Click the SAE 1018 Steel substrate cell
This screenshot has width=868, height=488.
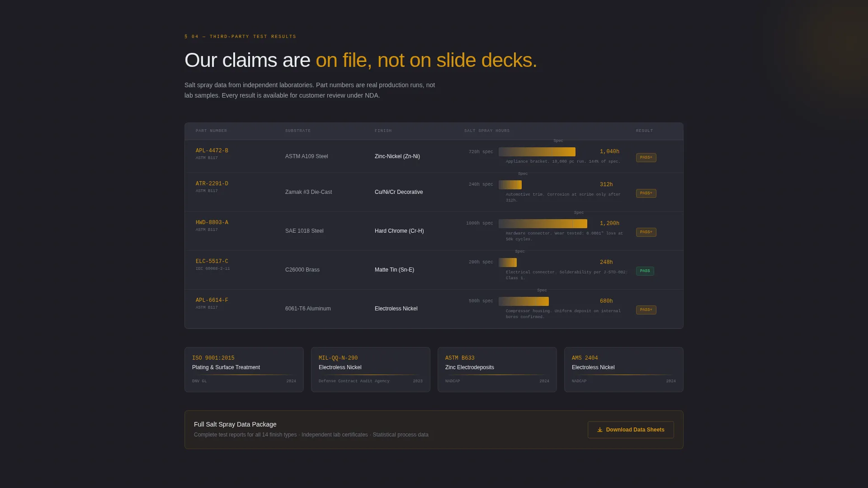[x=304, y=231]
